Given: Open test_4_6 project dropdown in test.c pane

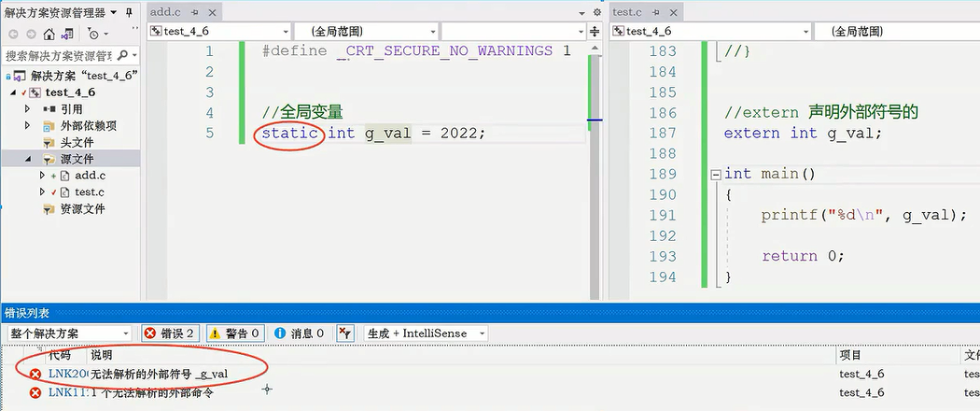Looking at the screenshot, I should click(711, 31).
